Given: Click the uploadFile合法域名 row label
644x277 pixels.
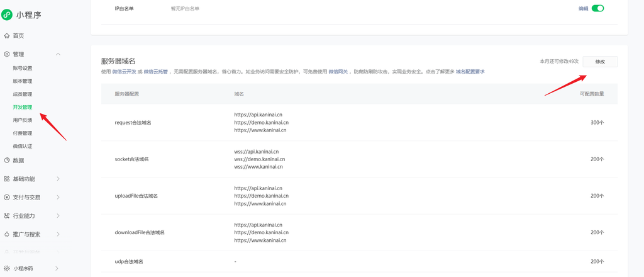Looking at the screenshot, I should click(x=136, y=196).
